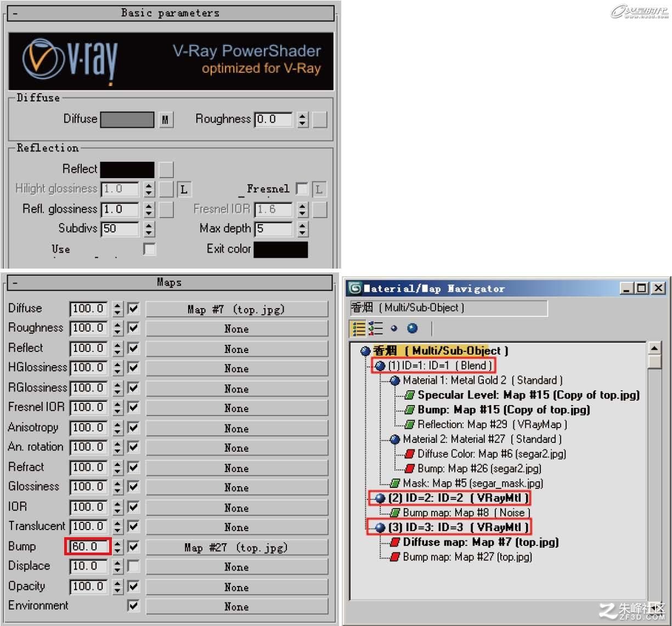
Task: Click green map icon of Mask Map #5
Action: click(395, 483)
